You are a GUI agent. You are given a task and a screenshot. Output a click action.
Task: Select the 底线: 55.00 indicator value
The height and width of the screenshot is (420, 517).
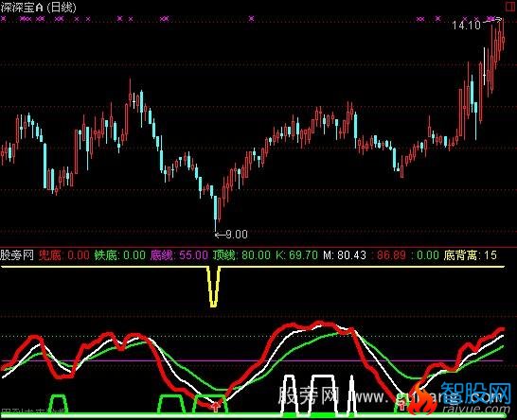(179, 255)
